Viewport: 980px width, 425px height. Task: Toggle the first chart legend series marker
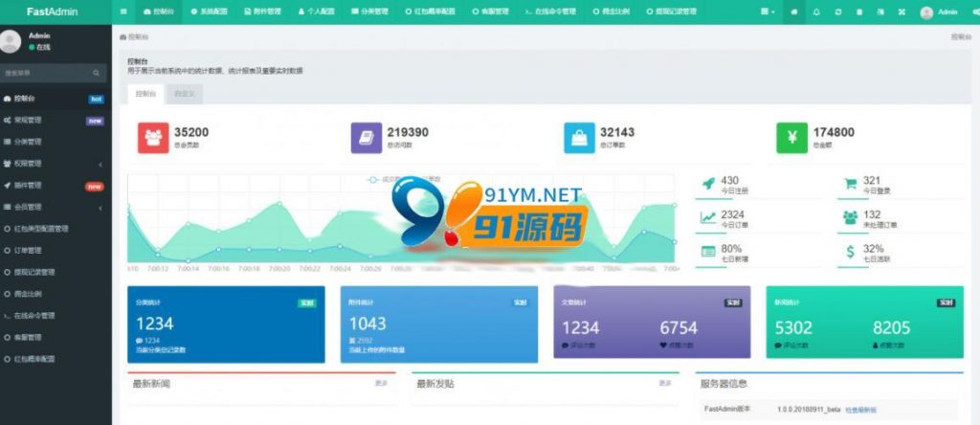coord(373,179)
